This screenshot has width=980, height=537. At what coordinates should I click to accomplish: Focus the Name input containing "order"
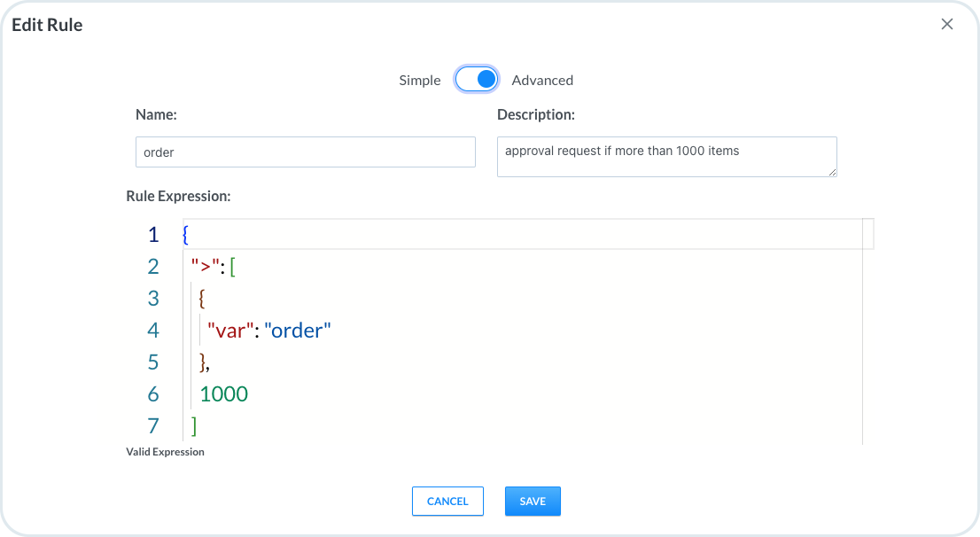(306, 152)
